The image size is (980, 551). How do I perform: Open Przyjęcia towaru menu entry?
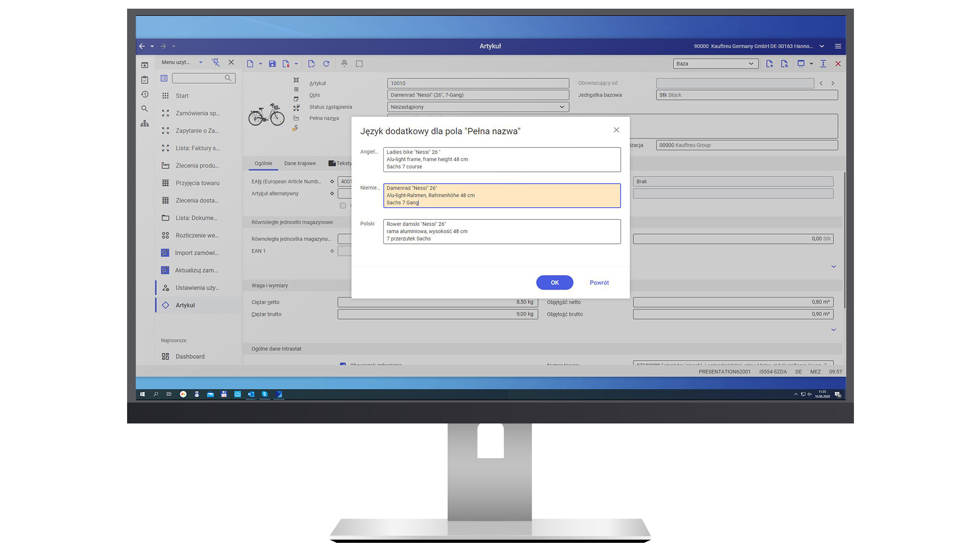[x=198, y=183]
